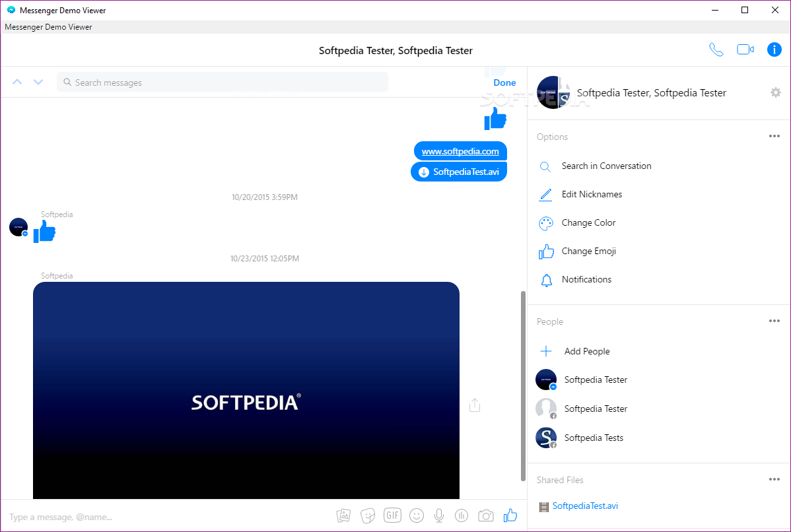Click the conversation settings gear icon
791x532 pixels.
775,92
